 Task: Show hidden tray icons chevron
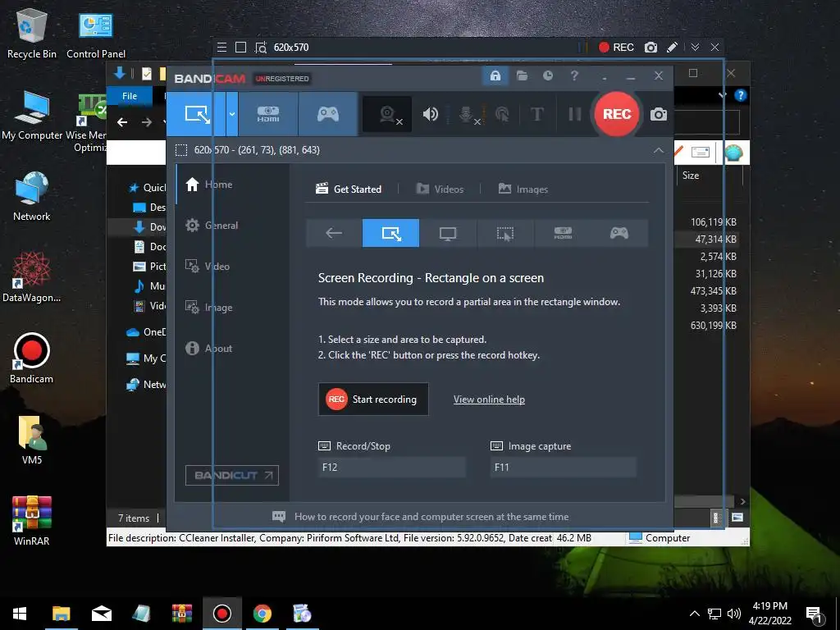tap(694, 614)
